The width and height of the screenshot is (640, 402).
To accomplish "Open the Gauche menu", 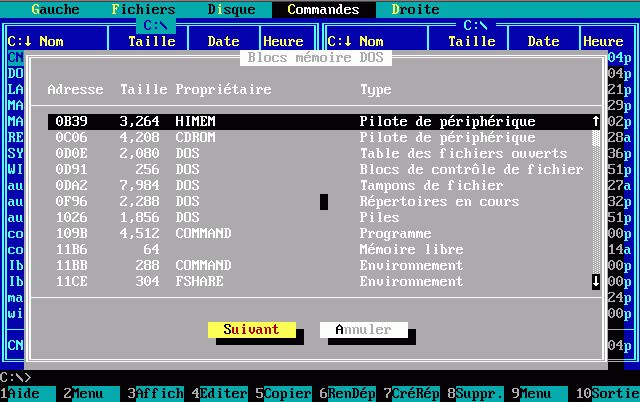I will click(55, 9).
